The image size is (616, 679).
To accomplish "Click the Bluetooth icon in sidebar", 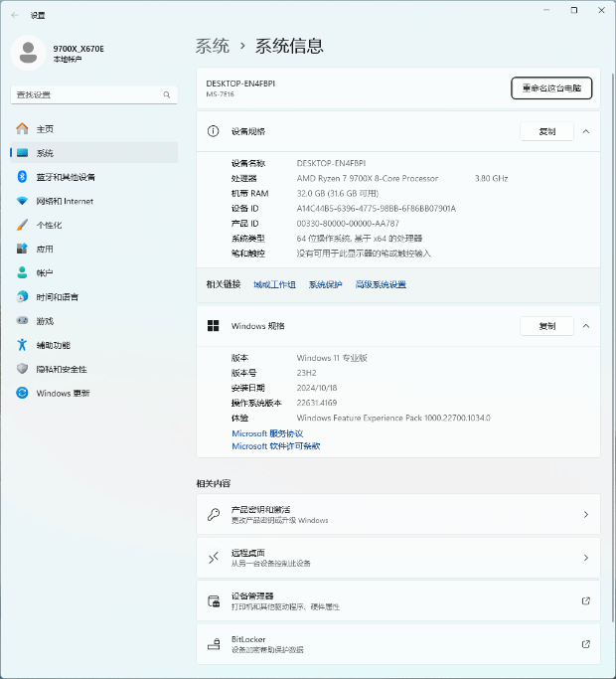I will [22, 177].
